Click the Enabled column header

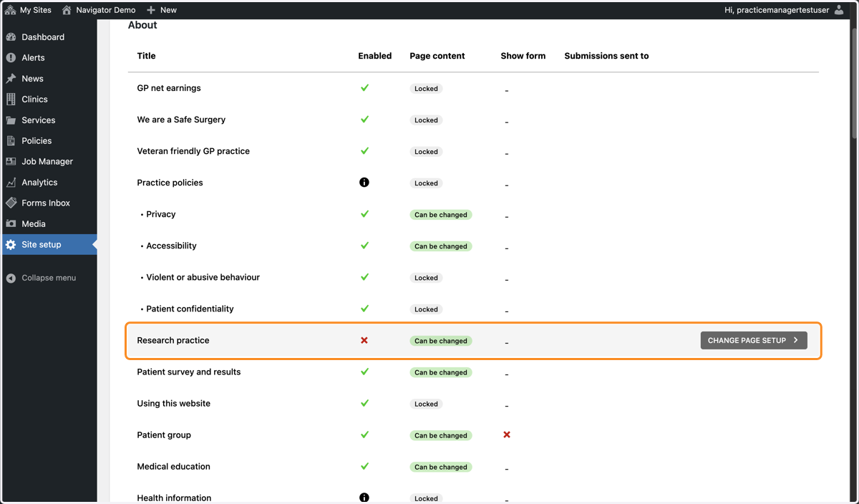pyautogui.click(x=375, y=56)
